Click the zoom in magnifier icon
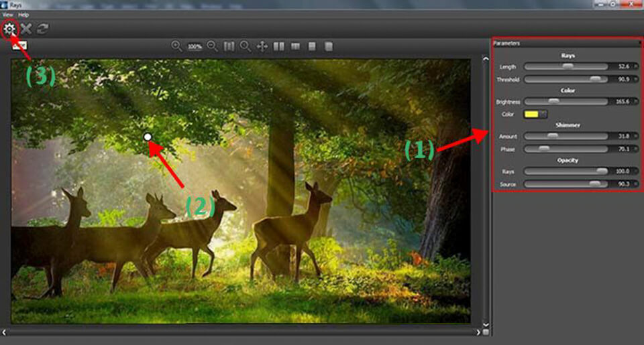Screen dimensions: 644x345 click(176, 46)
